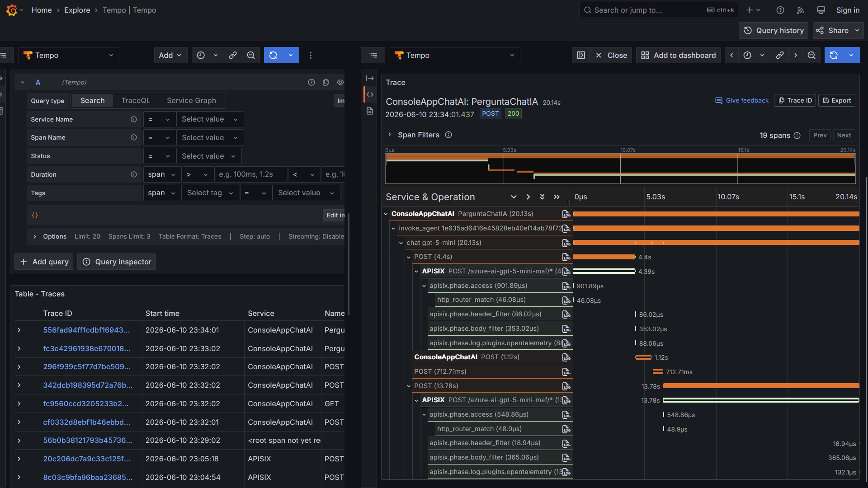This screenshot has width=868, height=488.
Task: Click Give feedback link
Action: (x=742, y=100)
